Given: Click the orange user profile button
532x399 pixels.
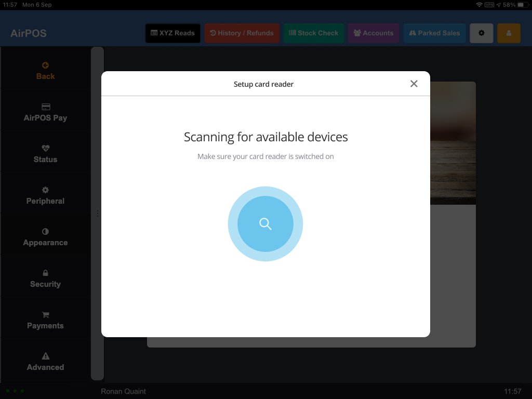Looking at the screenshot, I should [509, 33].
